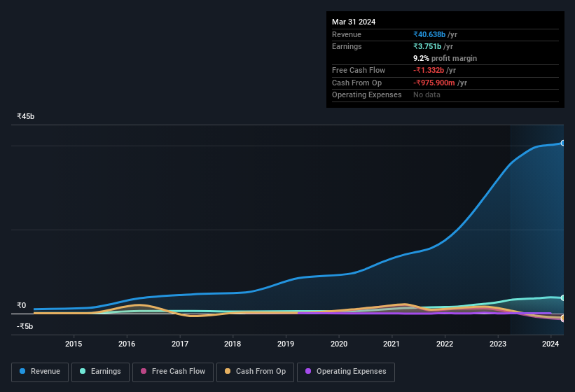Click the ₹3.751b earnings value
The image size is (575, 392).
(427, 46)
